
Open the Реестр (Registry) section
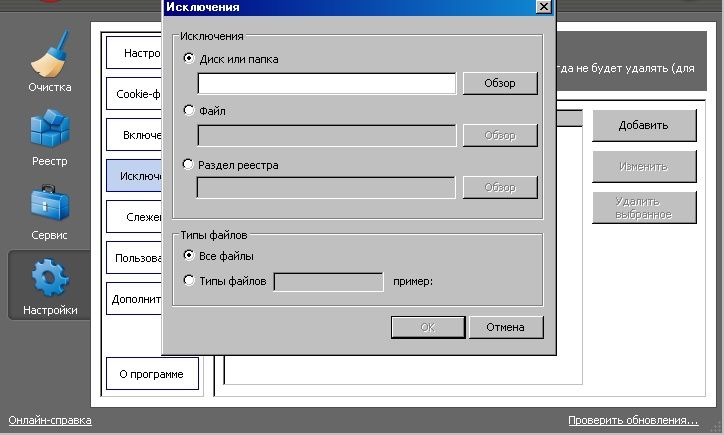[x=49, y=136]
